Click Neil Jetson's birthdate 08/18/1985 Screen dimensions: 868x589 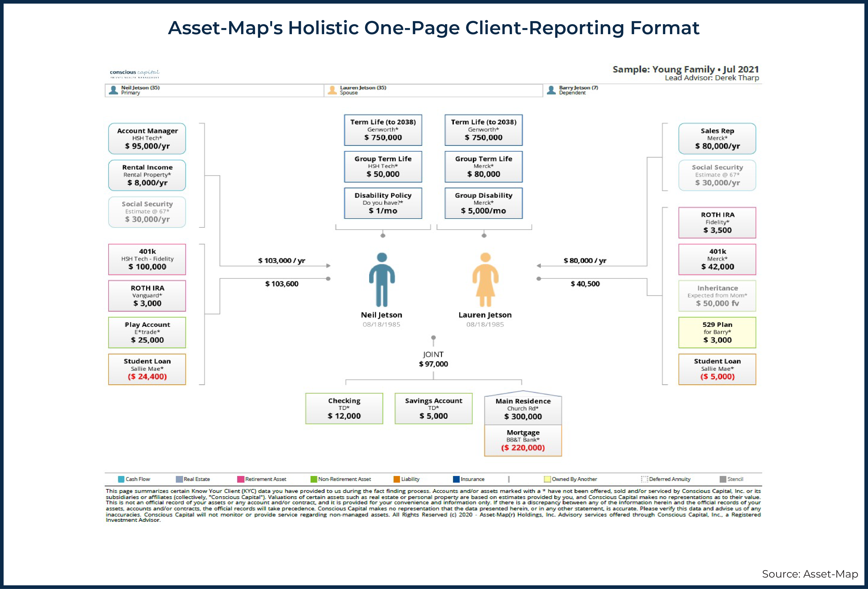(381, 325)
